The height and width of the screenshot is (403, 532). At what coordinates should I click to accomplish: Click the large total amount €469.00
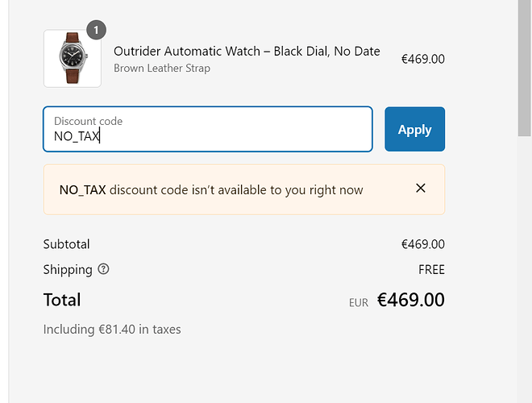[x=410, y=300]
